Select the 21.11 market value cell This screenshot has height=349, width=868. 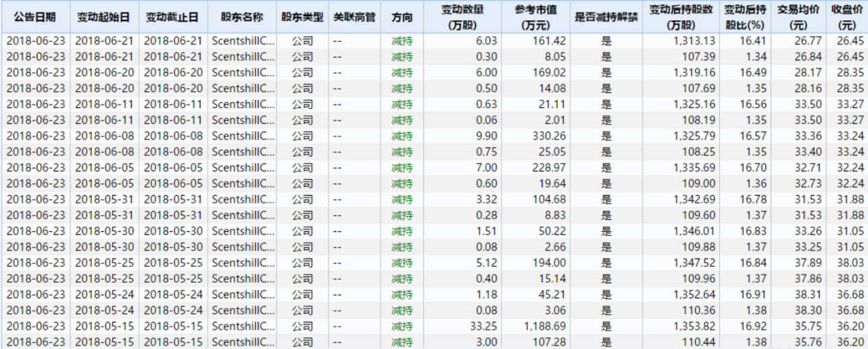point(536,104)
